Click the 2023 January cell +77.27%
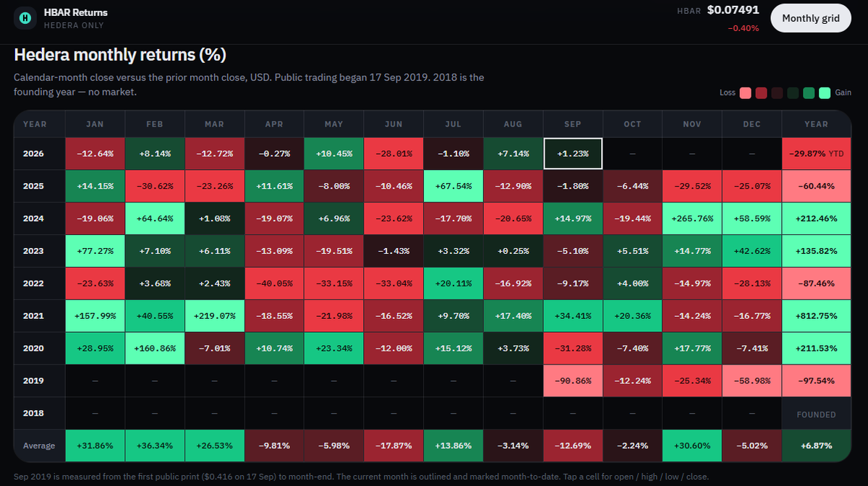The image size is (868, 486). (x=95, y=251)
